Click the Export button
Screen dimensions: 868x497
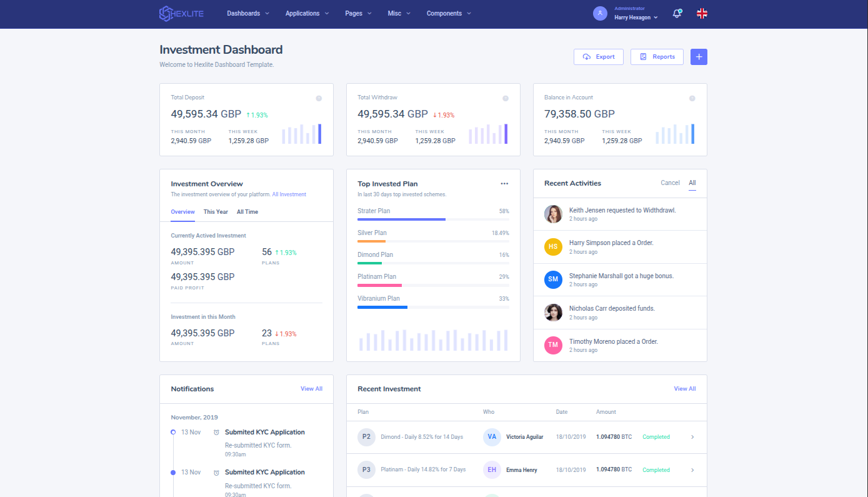tap(599, 57)
